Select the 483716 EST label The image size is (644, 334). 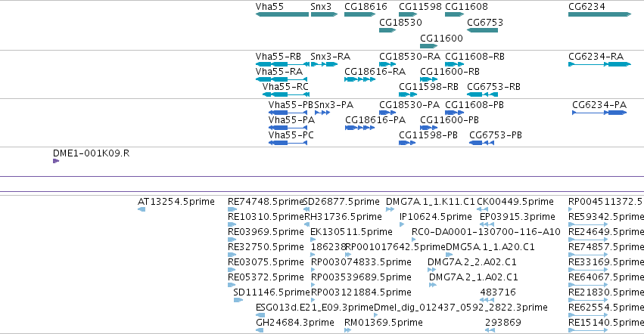[x=498, y=292]
